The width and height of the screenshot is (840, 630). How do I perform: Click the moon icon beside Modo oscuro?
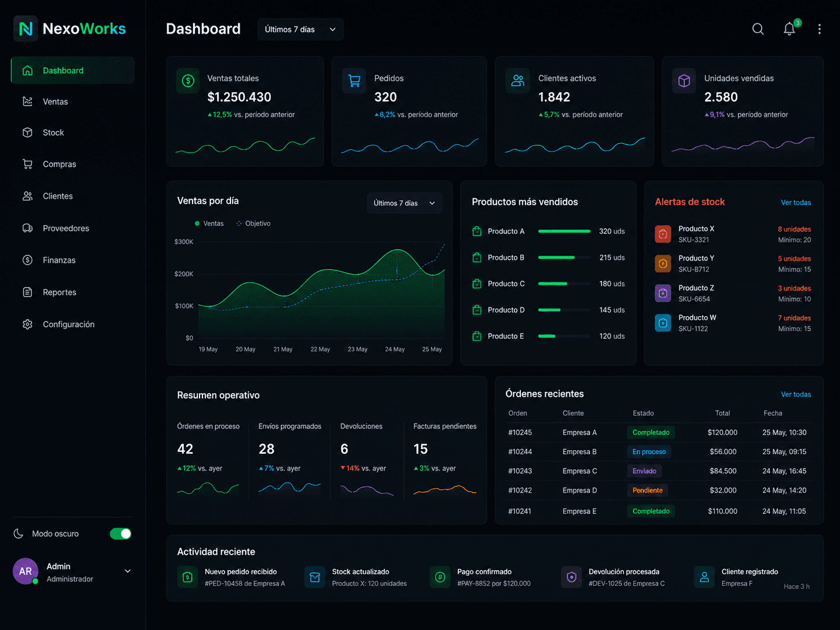tap(19, 533)
